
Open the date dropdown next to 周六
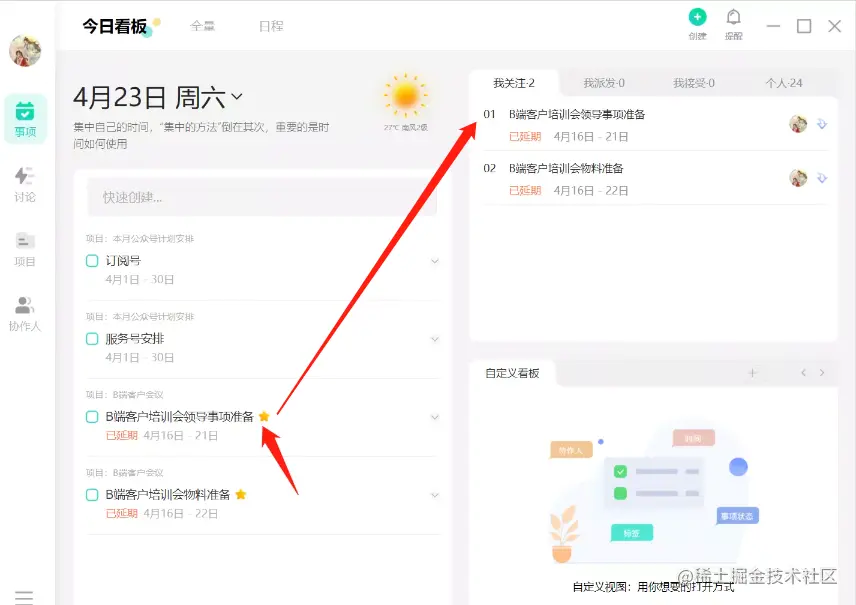click(x=237, y=97)
